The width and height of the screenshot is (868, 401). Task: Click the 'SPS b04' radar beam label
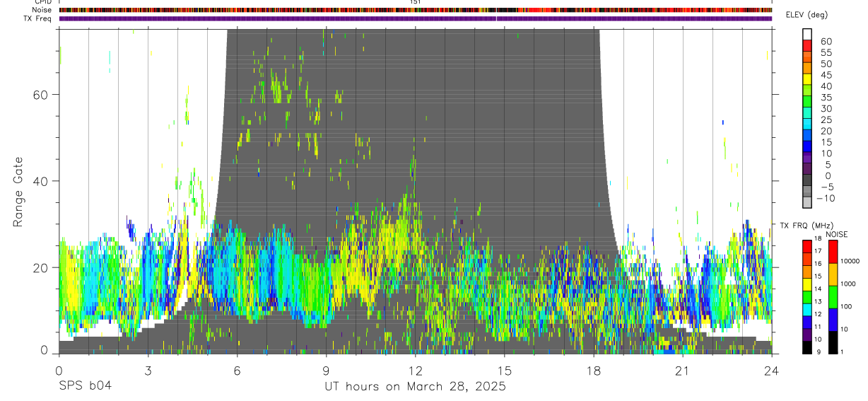pyautogui.click(x=85, y=386)
